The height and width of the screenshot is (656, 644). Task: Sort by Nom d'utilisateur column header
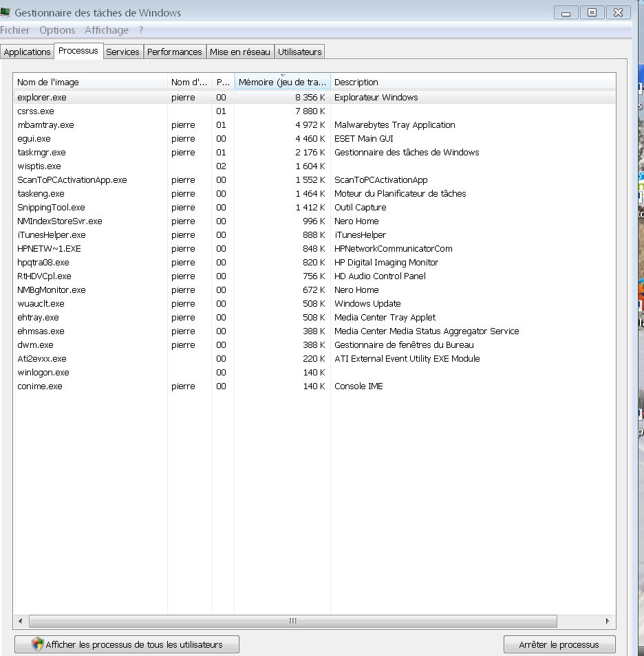click(x=189, y=82)
